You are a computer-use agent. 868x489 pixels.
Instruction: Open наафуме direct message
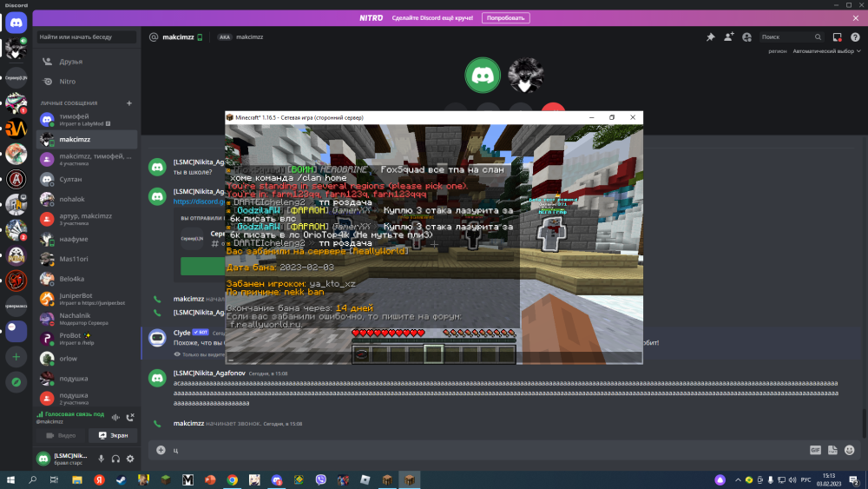(86, 239)
